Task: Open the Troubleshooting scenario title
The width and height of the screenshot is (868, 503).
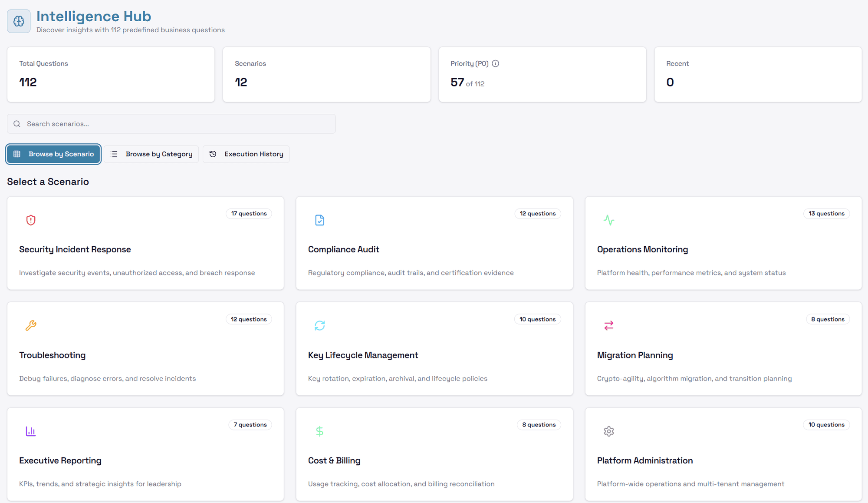Action: point(53,355)
